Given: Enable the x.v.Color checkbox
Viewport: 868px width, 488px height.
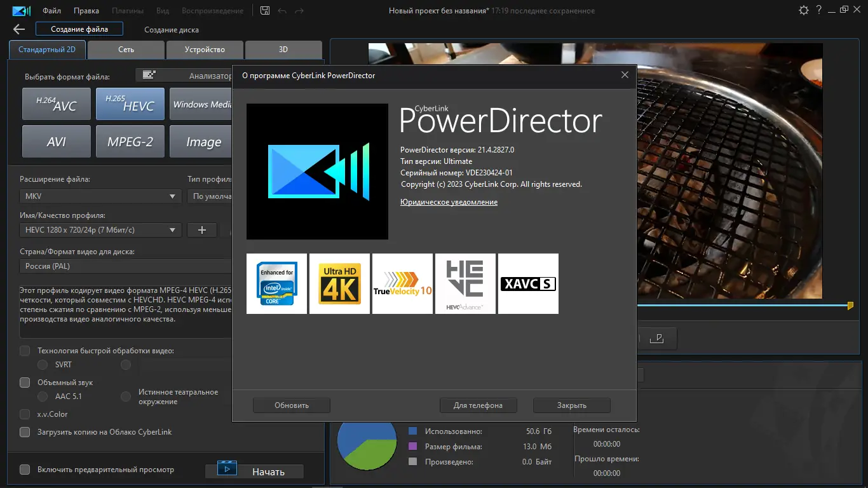Looking at the screenshot, I should tap(24, 414).
